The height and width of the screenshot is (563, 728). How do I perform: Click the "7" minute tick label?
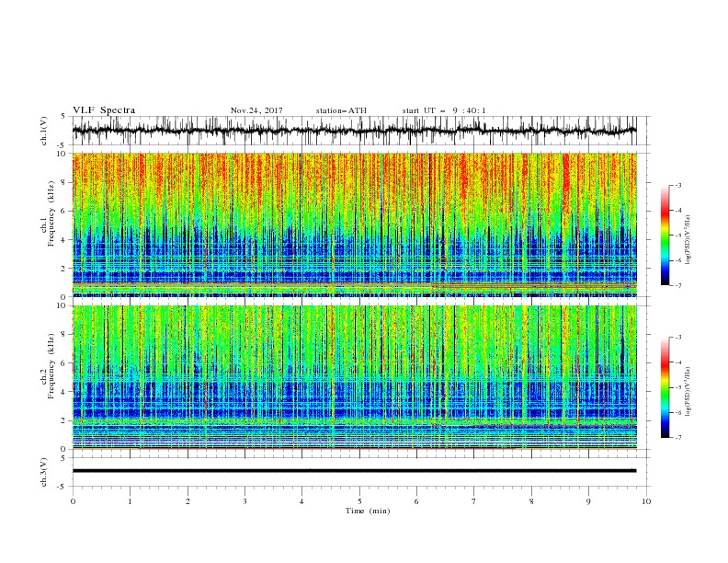[x=474, y=501]
